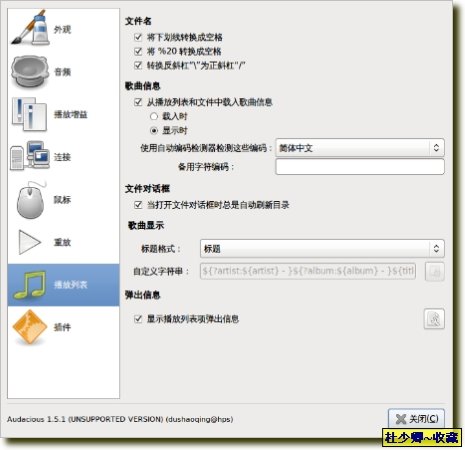Open the 简体中文 encoding detector dropdown
465x450 pixels.
(360, 148)
